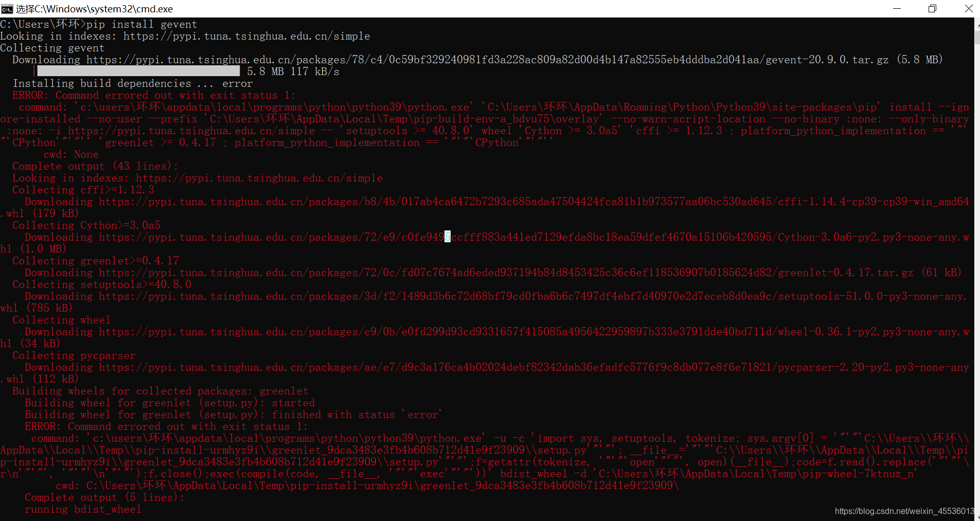Click the title bar text cmd.exe
Screen dimensions: 980x521
tap(96, 8)
